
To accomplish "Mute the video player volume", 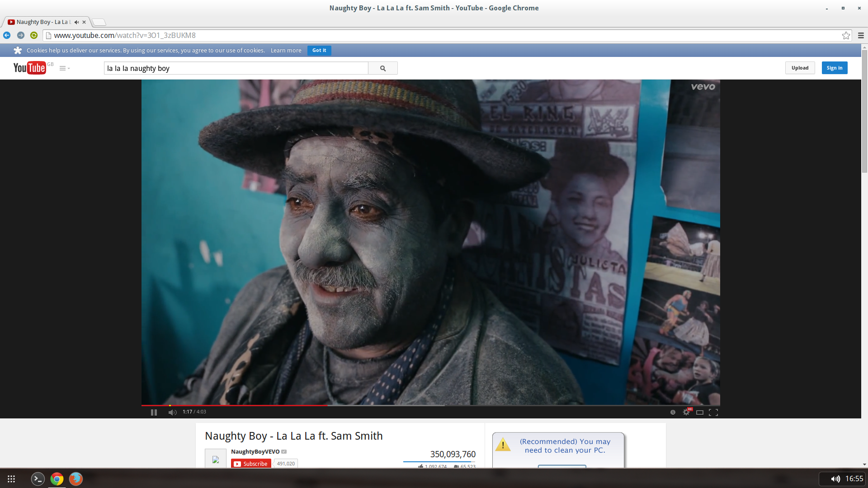I will click(x=172, y=412).
